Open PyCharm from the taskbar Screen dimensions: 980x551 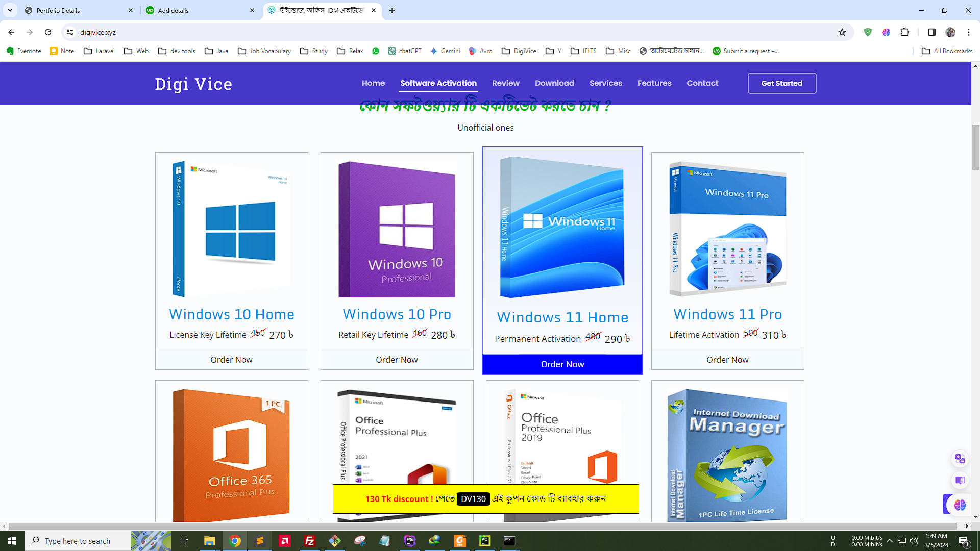tap(484, 541)
